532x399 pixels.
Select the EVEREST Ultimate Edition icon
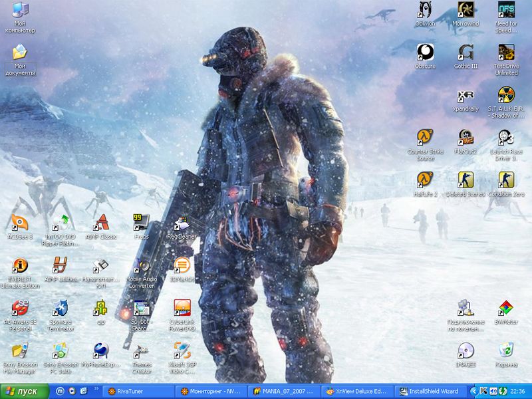tap(20, 265)
